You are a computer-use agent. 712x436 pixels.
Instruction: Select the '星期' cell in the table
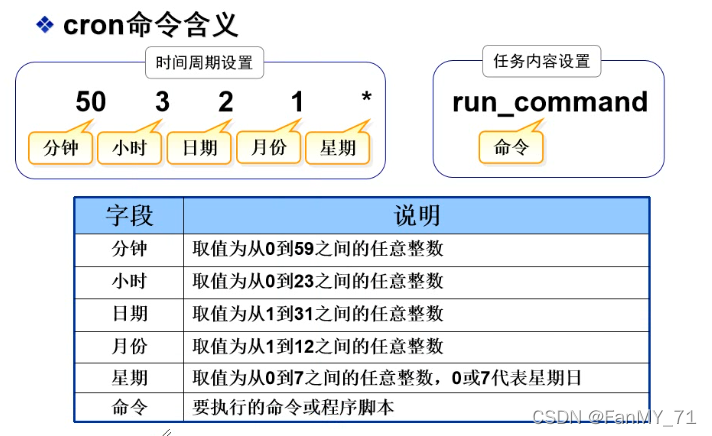(x=129, y=378)
